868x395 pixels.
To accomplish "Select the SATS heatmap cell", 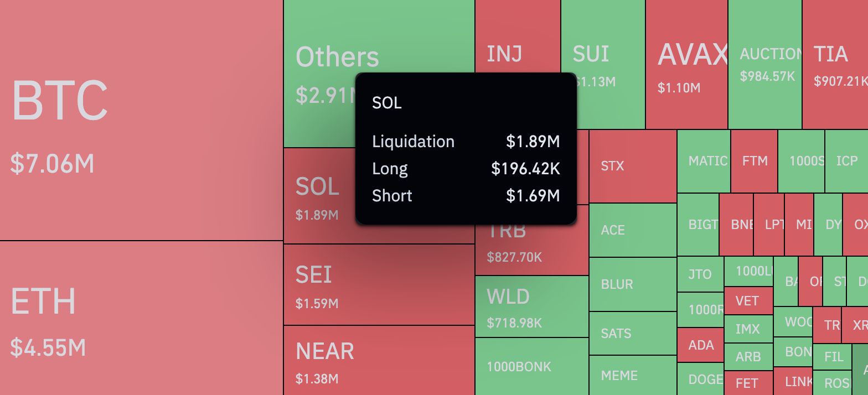I will 632,333.
